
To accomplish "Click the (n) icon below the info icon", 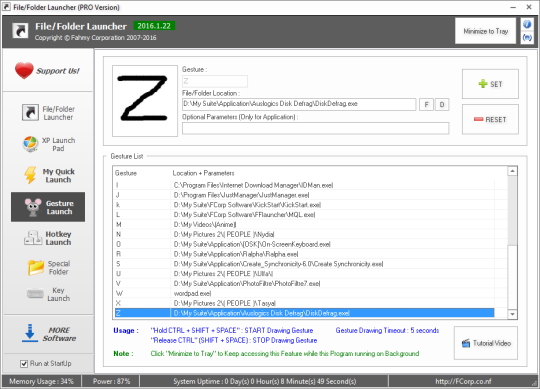I will [x=527, y=37].
